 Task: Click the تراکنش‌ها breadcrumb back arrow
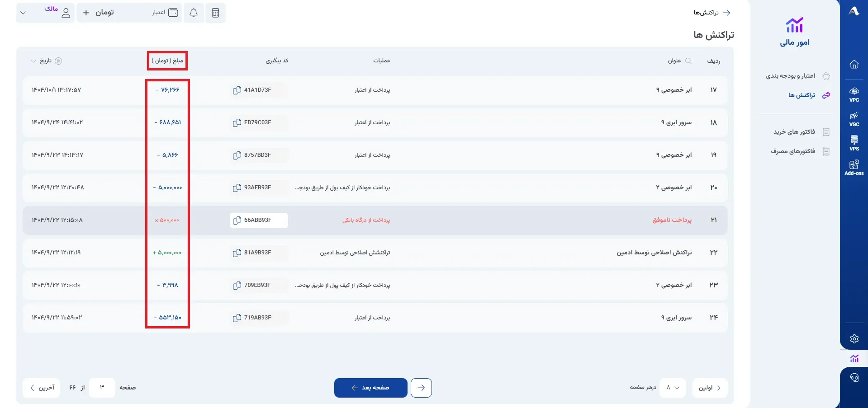726,13
